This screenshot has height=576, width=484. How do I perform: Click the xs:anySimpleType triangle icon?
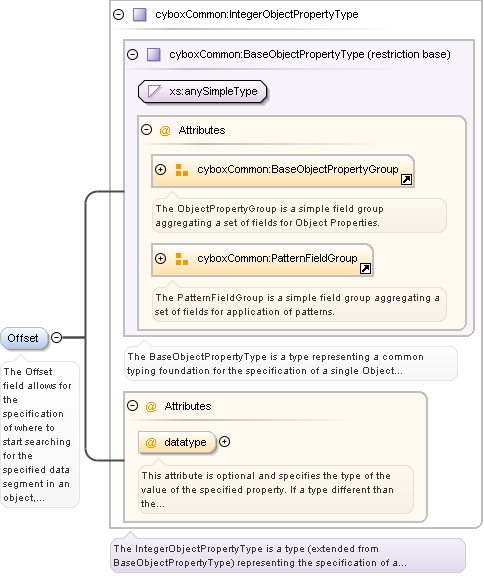coord(154,91)
